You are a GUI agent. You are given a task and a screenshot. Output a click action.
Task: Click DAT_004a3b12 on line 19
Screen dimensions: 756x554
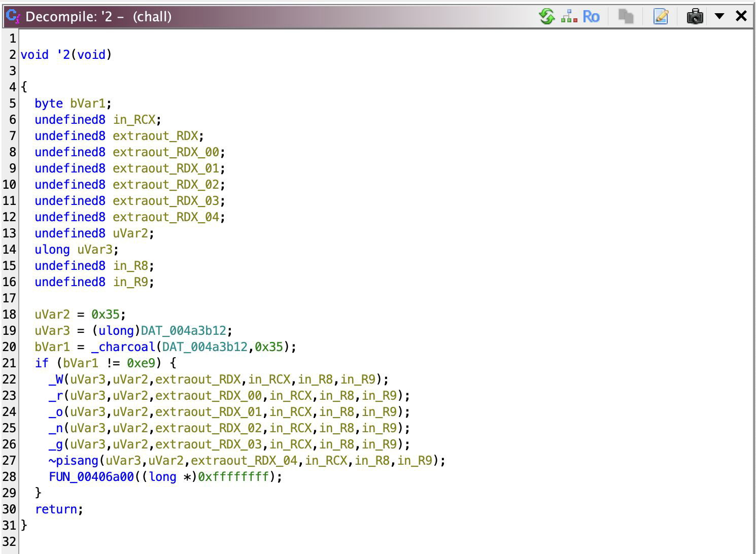click(x=183, y=331)
